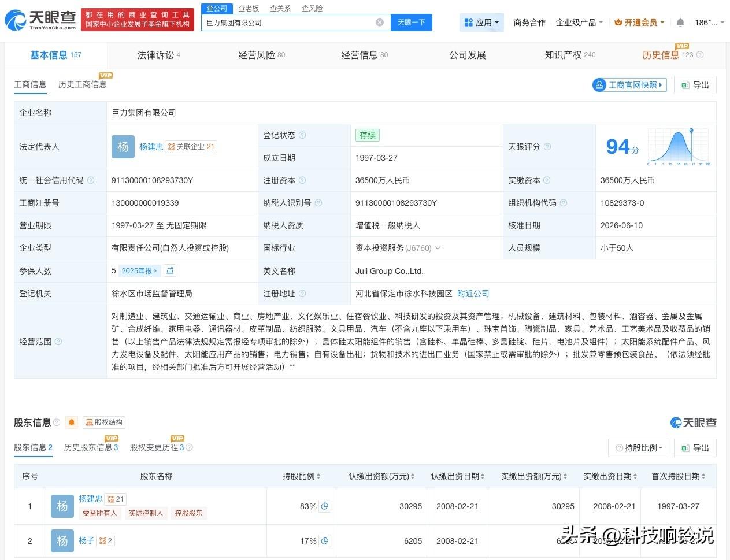Select 股东信息 2 tab
The height and width of the screenshot is (560, 730).
[33, 447]
